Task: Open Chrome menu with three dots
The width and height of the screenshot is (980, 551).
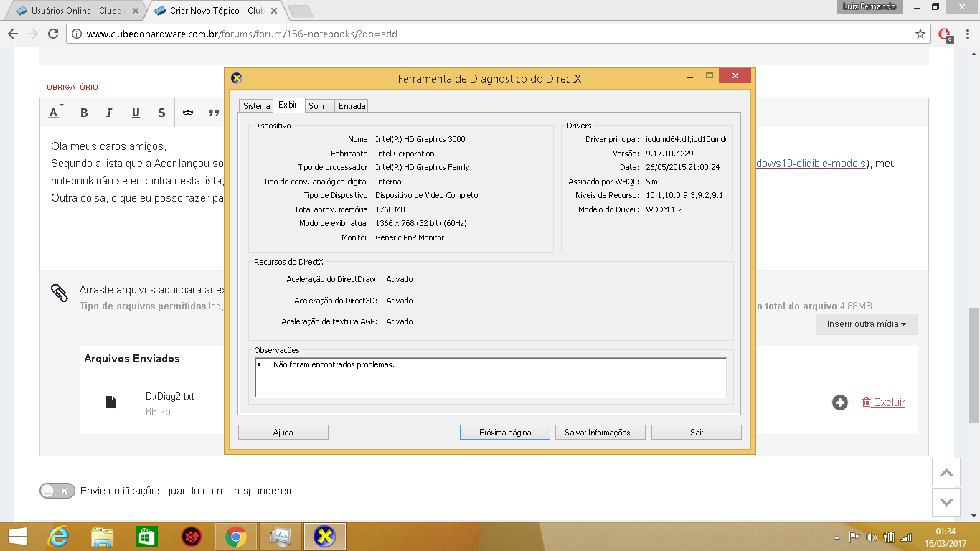Action: click(967, 34)
